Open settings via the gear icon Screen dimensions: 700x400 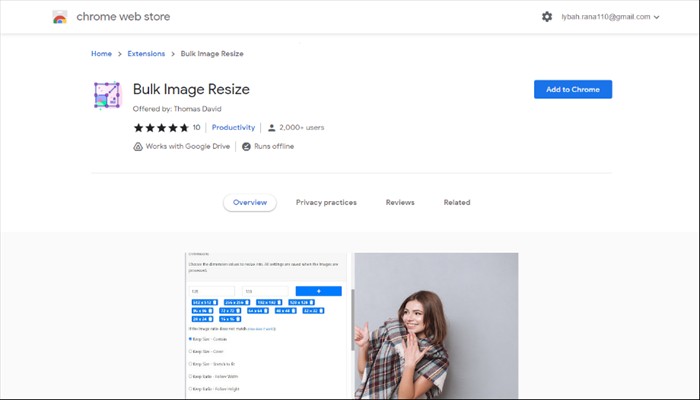pos(546,17)
